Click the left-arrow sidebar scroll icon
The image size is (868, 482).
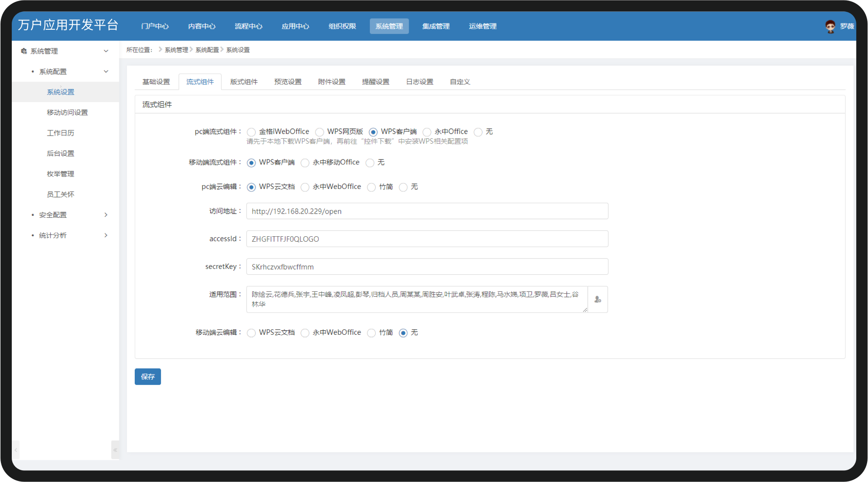coord(16,450)
